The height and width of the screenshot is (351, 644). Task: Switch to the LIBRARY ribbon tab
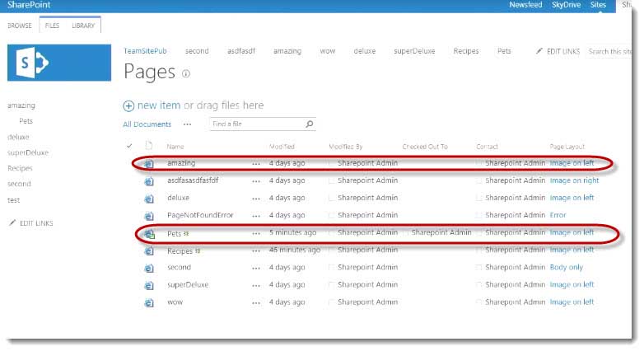tap(83, 26)
